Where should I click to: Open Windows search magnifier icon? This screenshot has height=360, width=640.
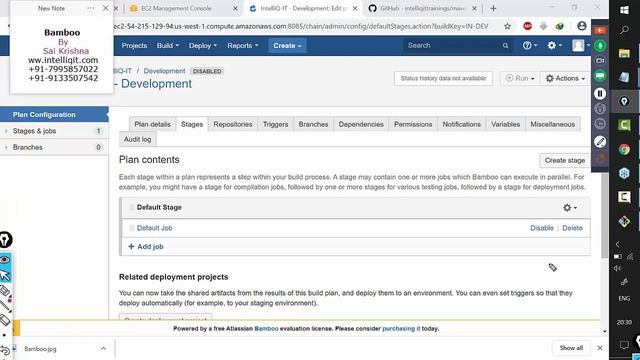[x=624, y=30]
